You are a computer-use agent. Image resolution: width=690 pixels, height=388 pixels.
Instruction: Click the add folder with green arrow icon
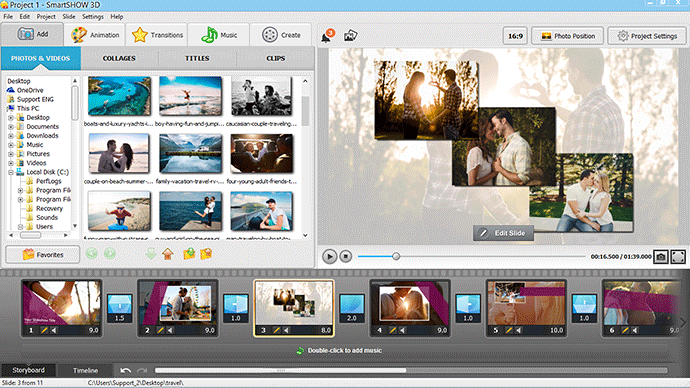[x=189, y=253]
